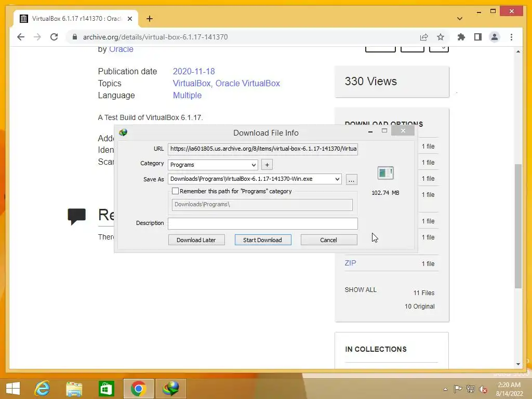Reload the archive.org page
This screenshot has width=532, height=399.
[54, 37]
